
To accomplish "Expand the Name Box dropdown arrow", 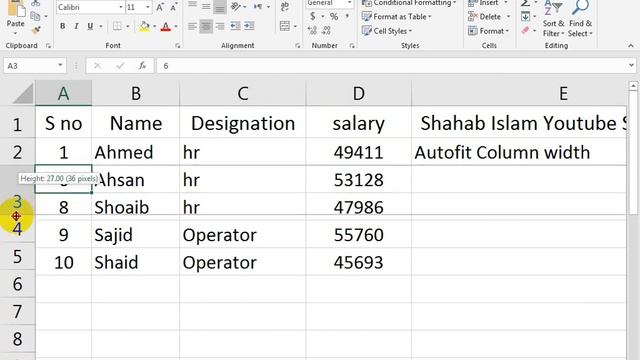I will tap(60, 65).
